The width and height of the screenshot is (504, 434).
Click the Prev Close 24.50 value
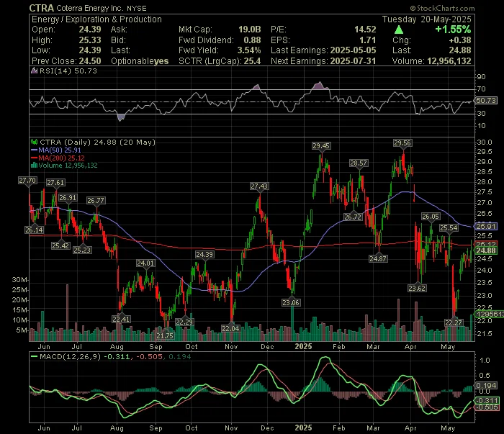tap(90, 61)
